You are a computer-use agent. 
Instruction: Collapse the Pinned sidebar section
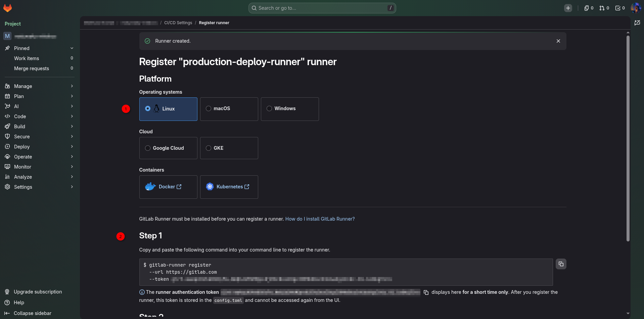[40, 48]
